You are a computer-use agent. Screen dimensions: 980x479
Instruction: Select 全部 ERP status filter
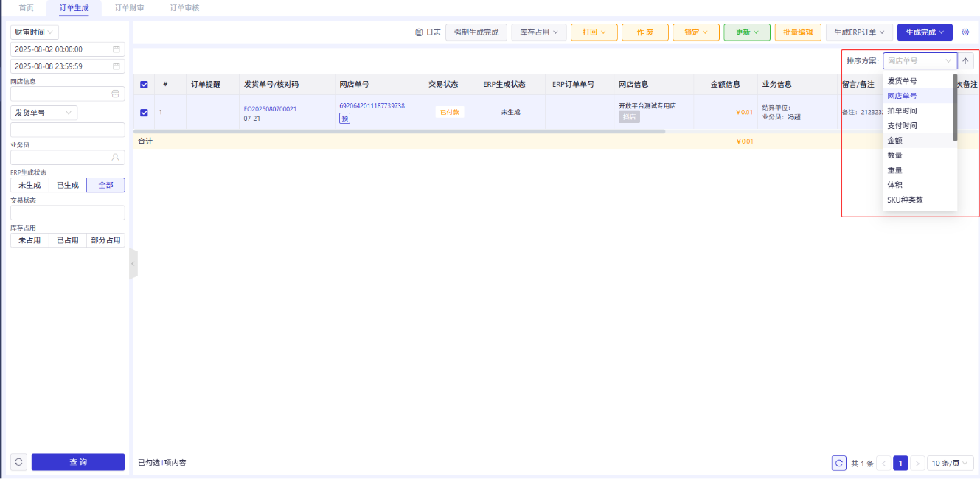pos(105,185)
